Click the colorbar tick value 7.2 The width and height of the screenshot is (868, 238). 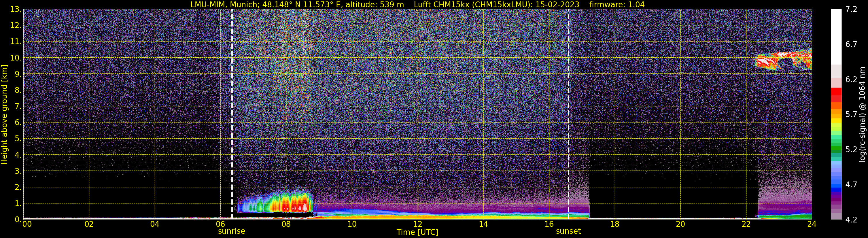(x=851, y=9)
